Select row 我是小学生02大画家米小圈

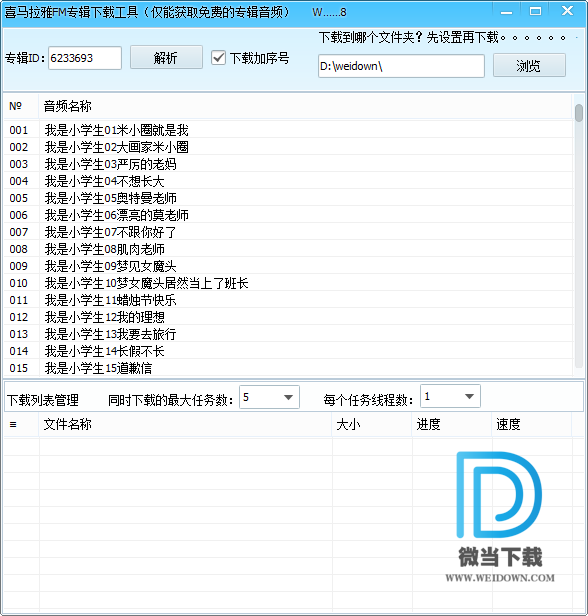288,147
